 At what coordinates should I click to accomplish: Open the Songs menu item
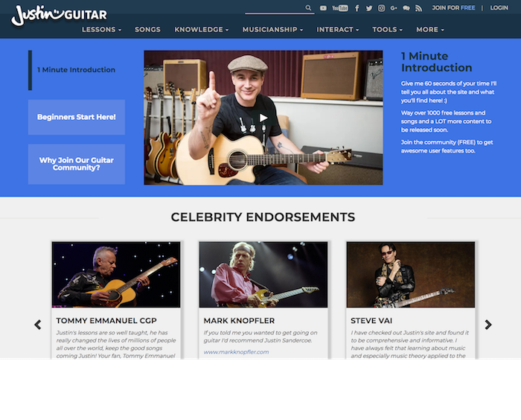point(147,30)
